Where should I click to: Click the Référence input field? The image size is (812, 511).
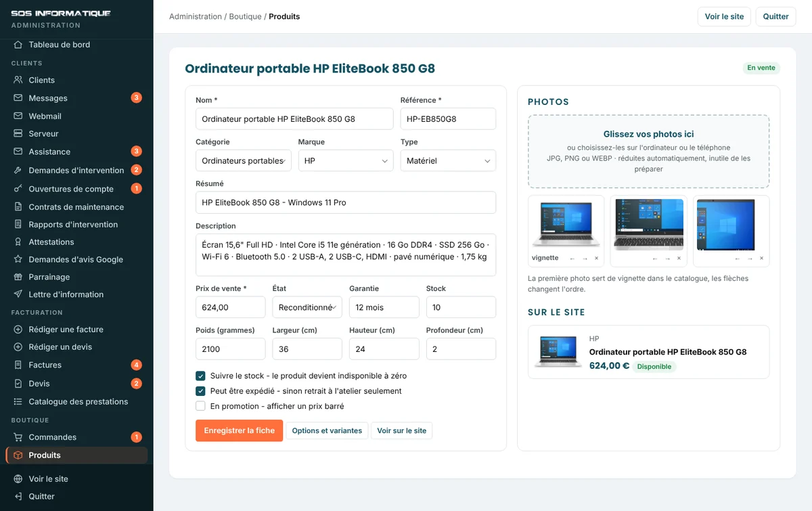point(448,118)
